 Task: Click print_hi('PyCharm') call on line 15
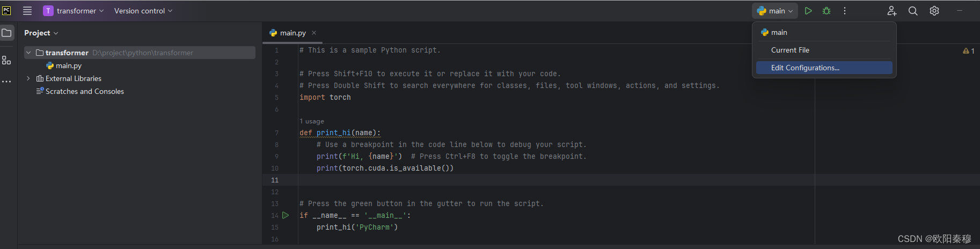357,227
